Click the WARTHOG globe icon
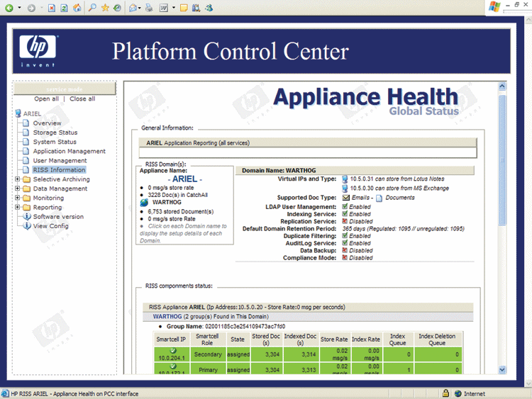Screen dimensions: 532x399 [144, 203]
